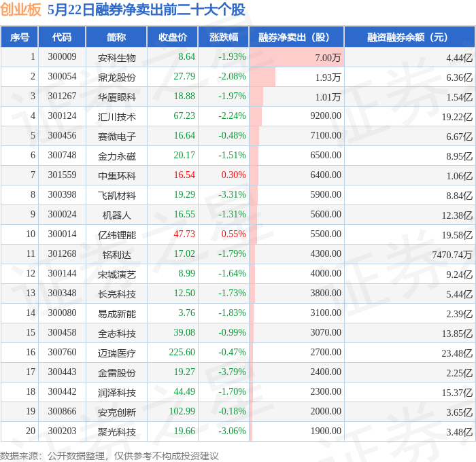Viewport: 476px width, 462px height.
Task: Select stock name 润泽科技
Action: point(116,393)
